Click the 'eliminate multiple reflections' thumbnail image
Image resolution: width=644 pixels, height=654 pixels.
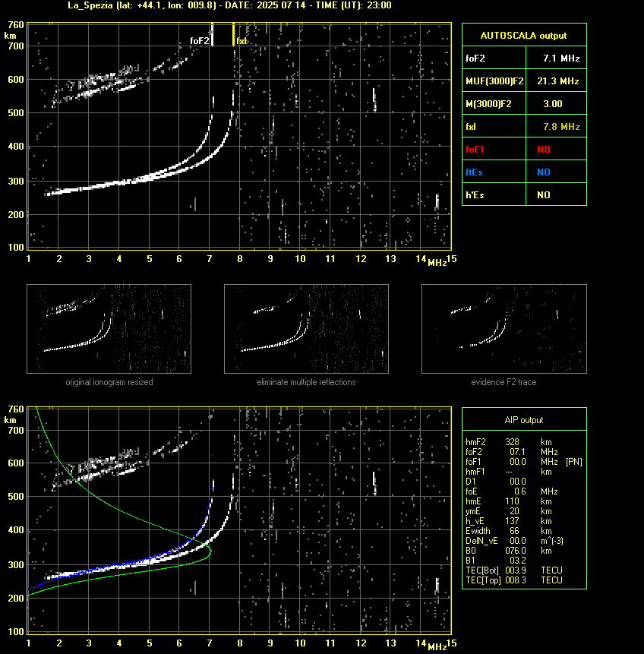[306, 329]
